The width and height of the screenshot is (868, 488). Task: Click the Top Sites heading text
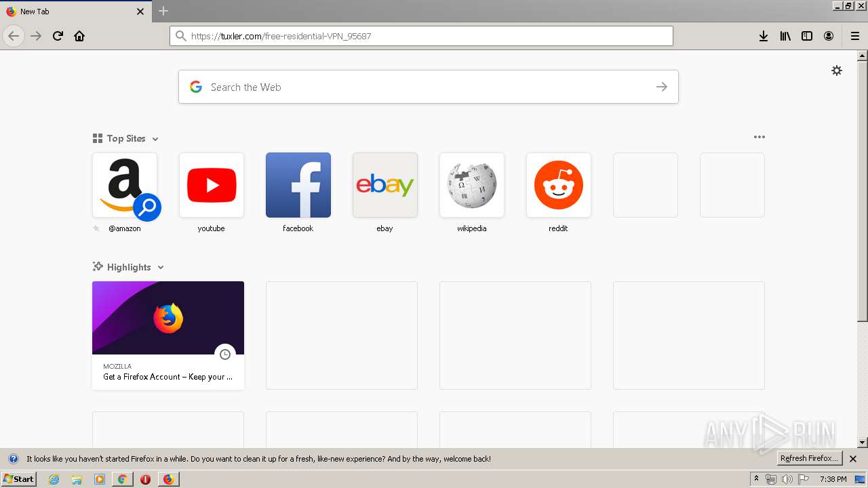pos(126,138)
